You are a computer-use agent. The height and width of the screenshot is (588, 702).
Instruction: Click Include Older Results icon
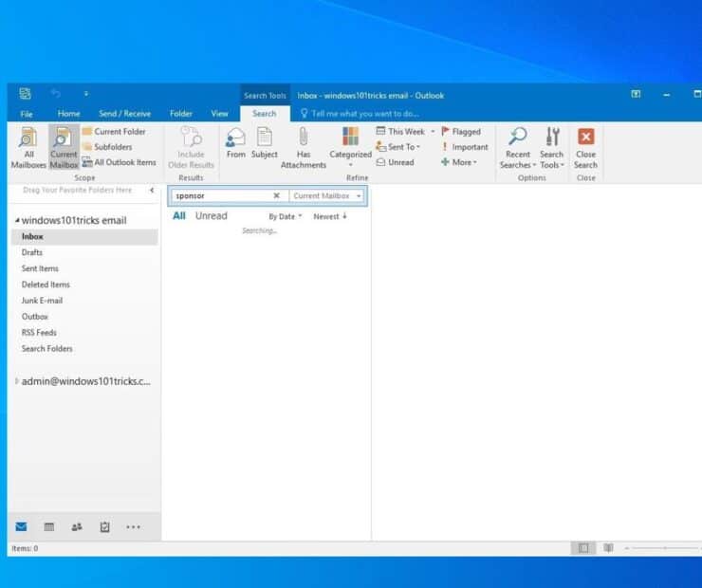pos(191,147)
